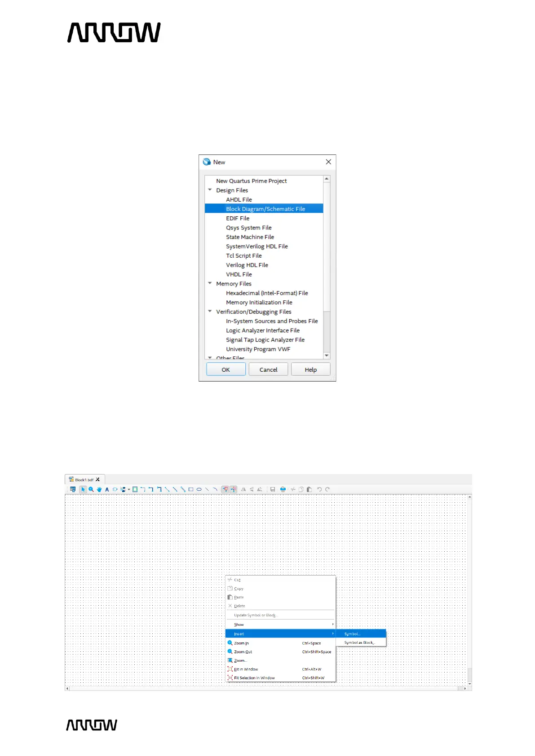535x756 pixels.
Task: Select VHDL File in list
Action: coord(239,274)
